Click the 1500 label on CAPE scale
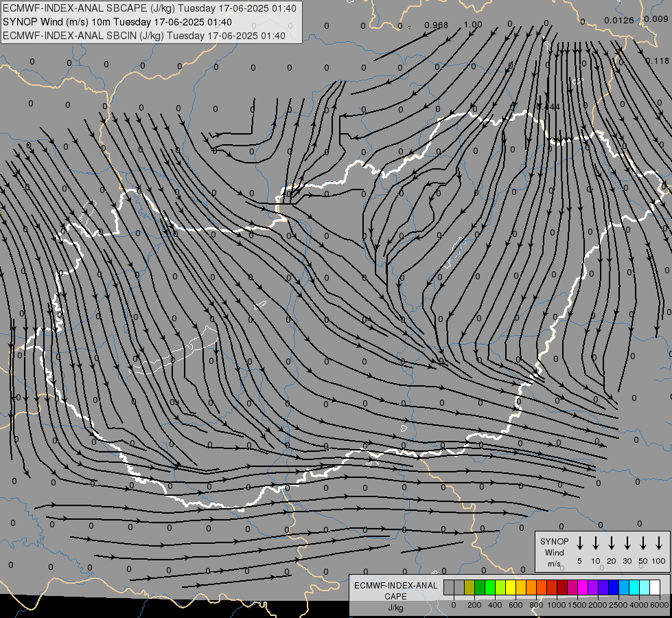Image resolution: width=672 pixels, height=618 pixels. (x=577, y=605)
